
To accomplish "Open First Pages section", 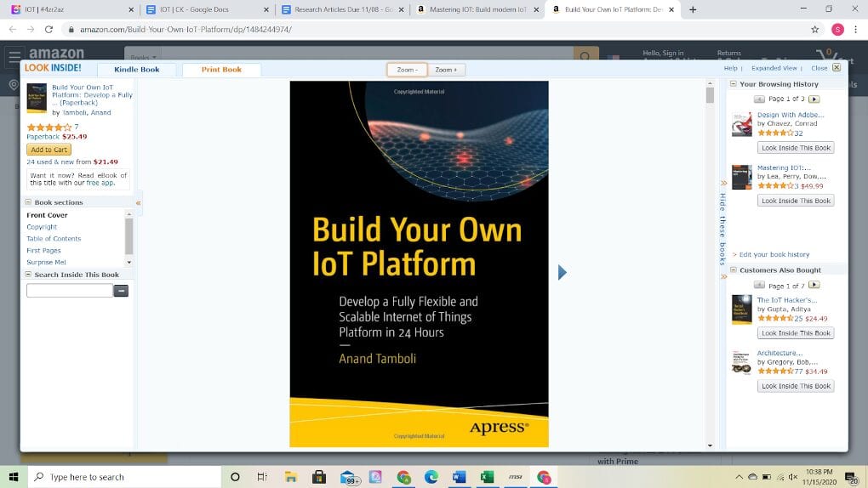I will click(43, 251).
